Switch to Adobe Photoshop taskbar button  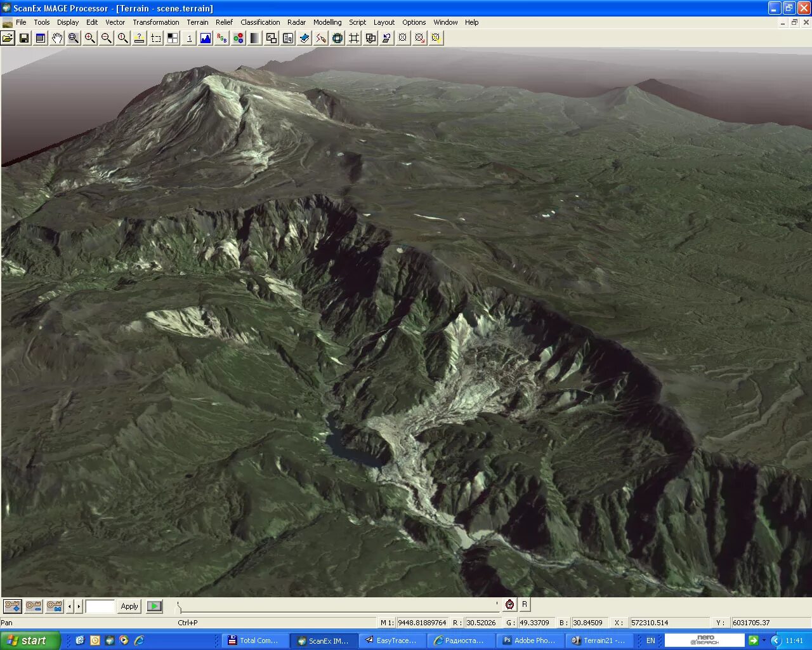click(x=530, y=640)
